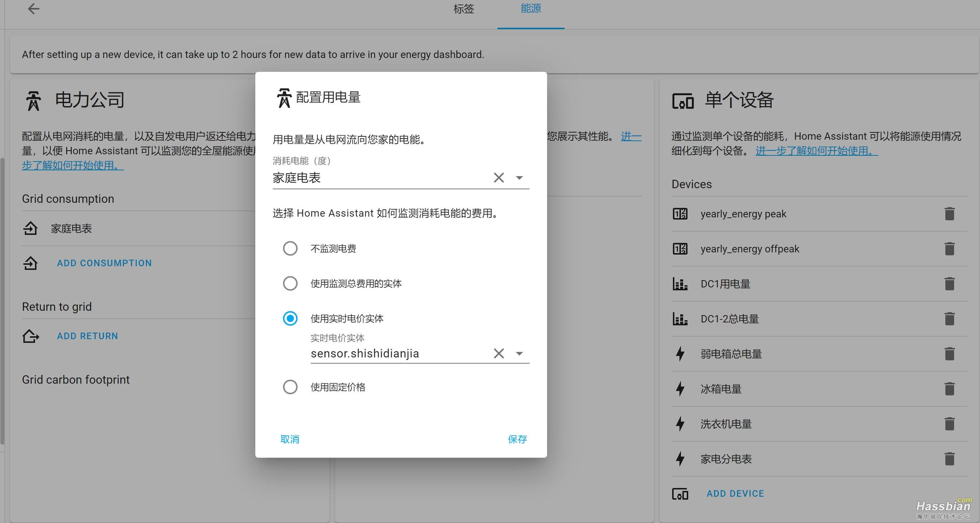Delete the 弱电箱总电量 device
This screenshot has width=980, height=523.
click(x=949, y=354)
